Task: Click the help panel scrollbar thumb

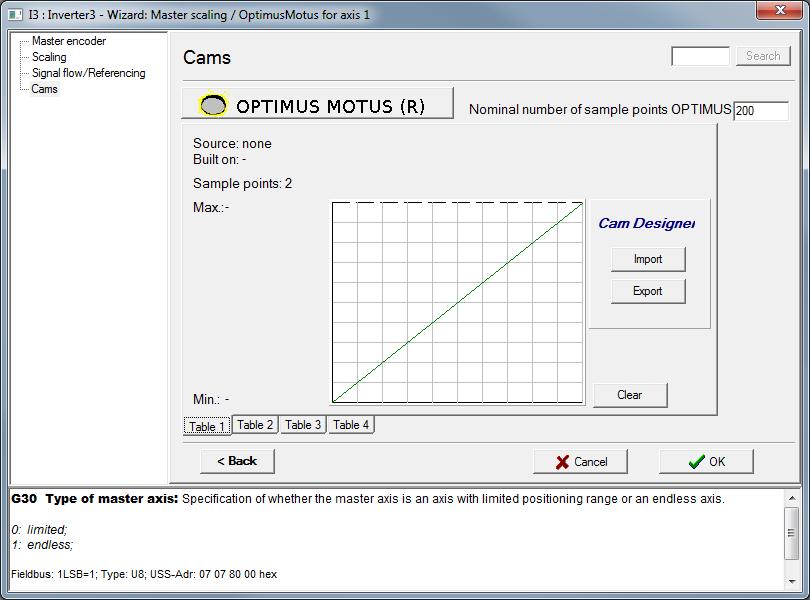Action: (791, 533)
